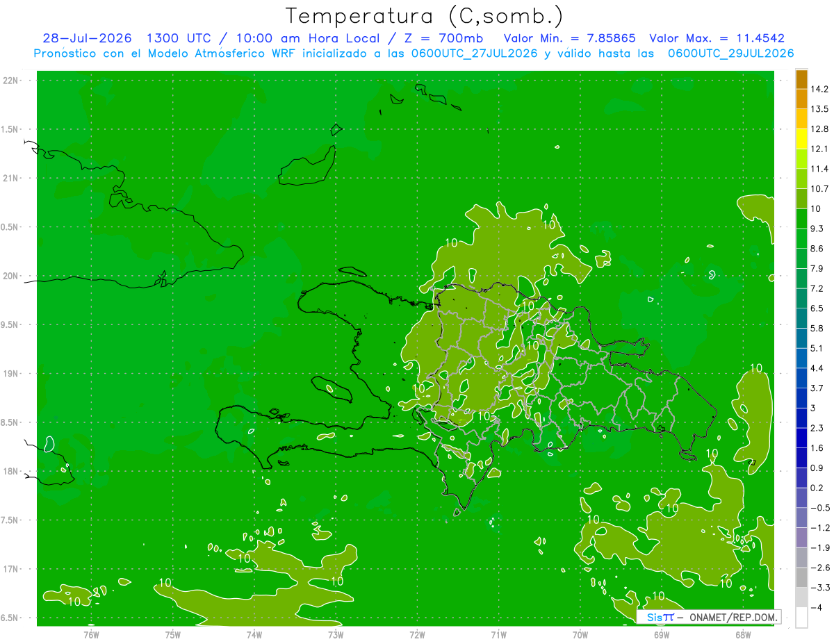This screenshot has height=644, width=834.
Task: Click the dark orange swatch above 14.2
Action: (x=801, y=79)
